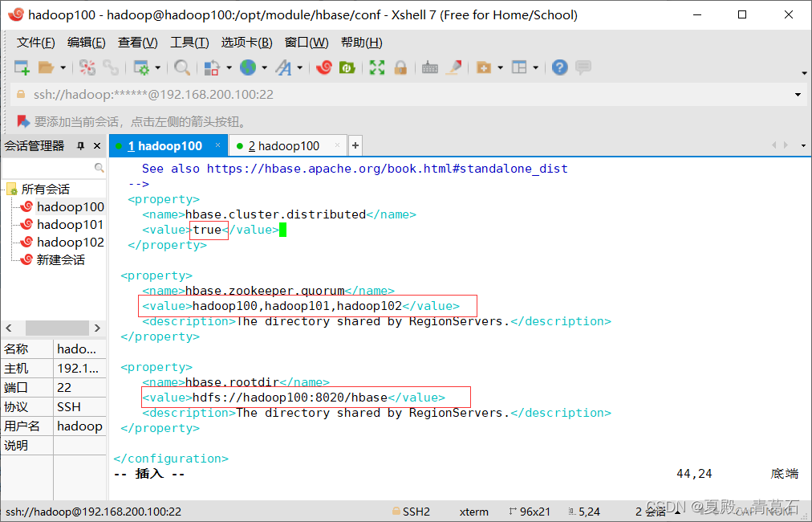Launch Xftp green folder icon
The width and height of the screenshot is (812, 522).
(347, 67)
